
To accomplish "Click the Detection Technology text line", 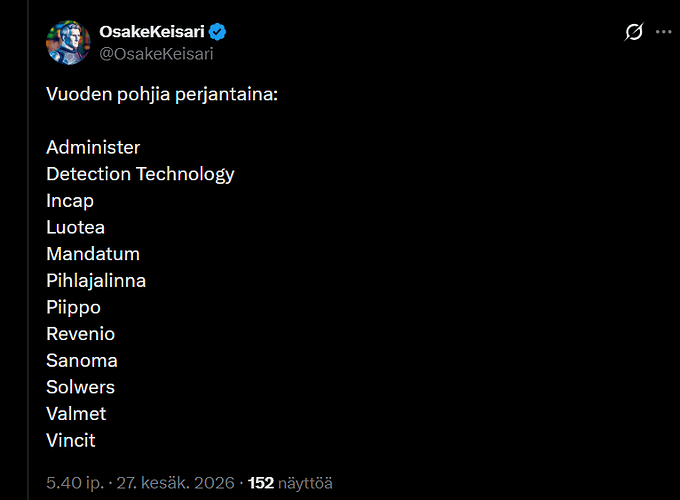I will point(140,174).
